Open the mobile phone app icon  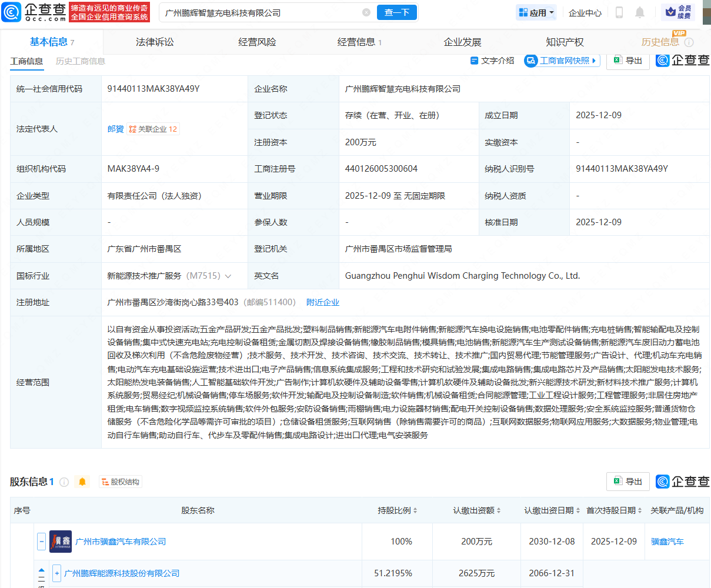[x=619, y=12]
